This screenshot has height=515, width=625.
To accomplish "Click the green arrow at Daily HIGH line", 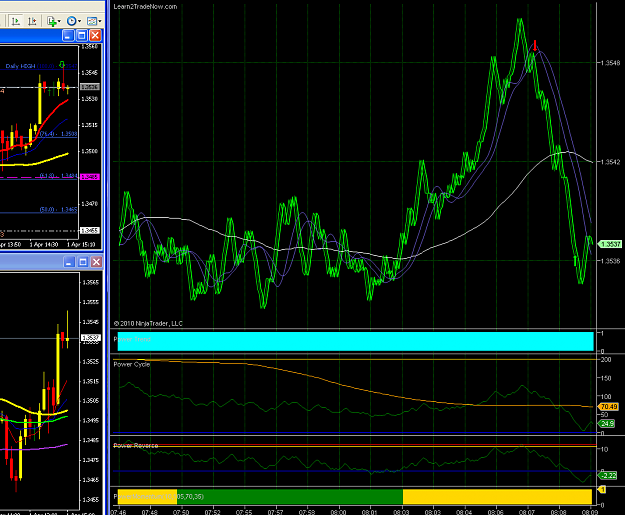I will tap(62, 64).
